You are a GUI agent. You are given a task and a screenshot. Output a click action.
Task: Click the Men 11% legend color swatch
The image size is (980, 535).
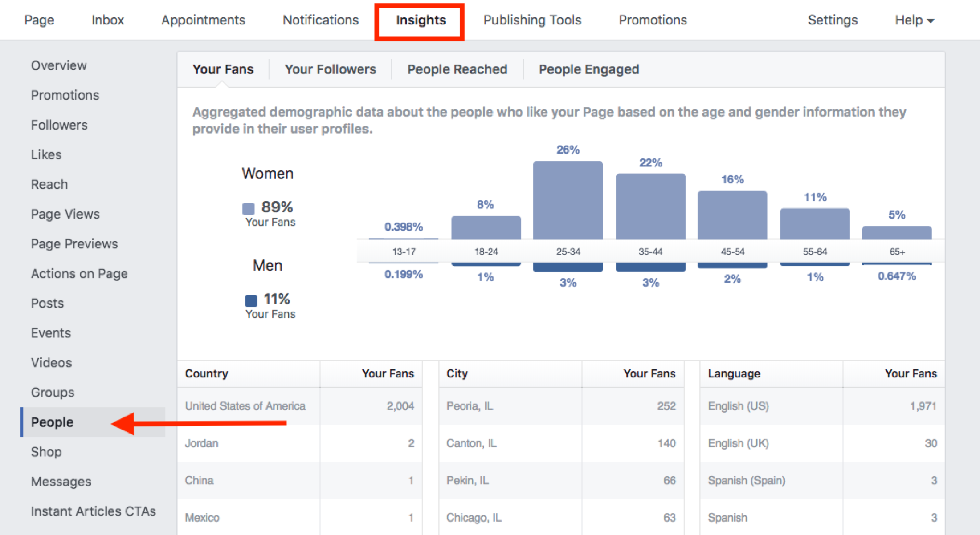pyautogui.click(x=251, y=300)
